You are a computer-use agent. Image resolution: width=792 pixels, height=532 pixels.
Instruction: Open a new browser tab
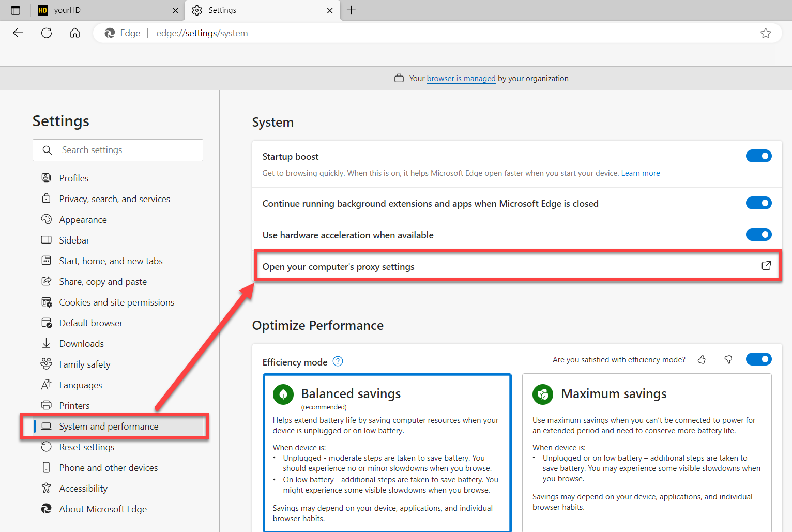coord(352,10)
